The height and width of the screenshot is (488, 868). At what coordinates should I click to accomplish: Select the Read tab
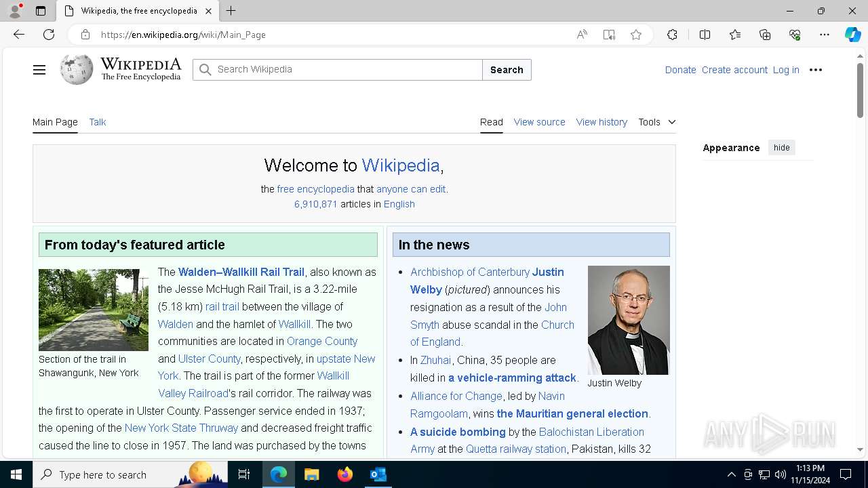click(492, 122)
